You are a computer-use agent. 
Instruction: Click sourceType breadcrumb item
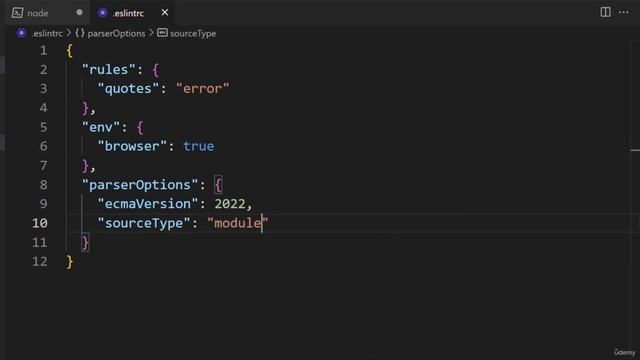pos(193,33)
